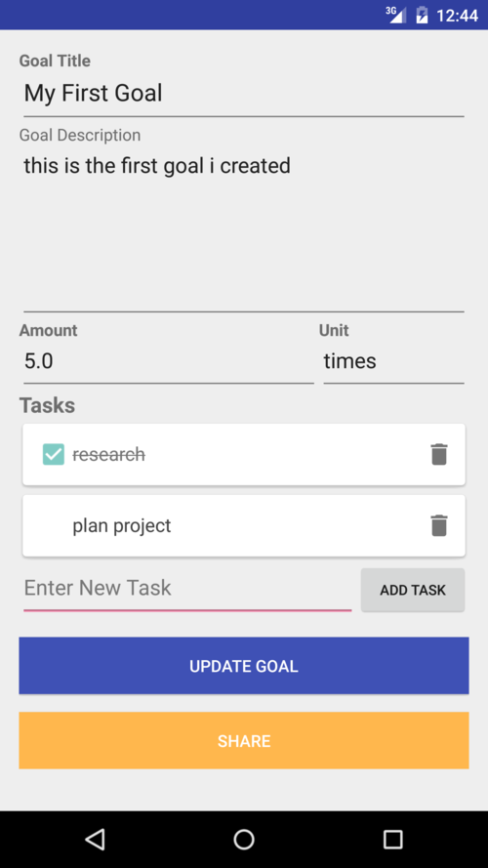
Task: Tap the 3G signal indicator
Action: [x=395, y=15]
